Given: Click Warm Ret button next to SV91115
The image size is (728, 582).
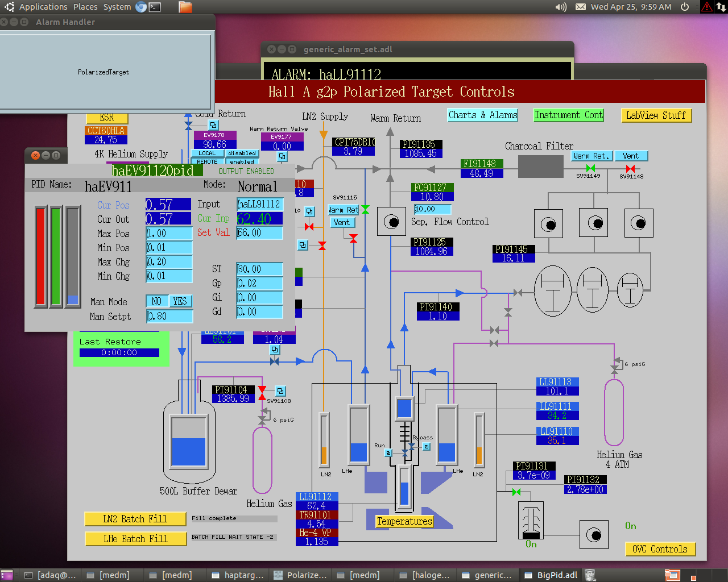Looking at the screenshot, I should pos(344,210).
